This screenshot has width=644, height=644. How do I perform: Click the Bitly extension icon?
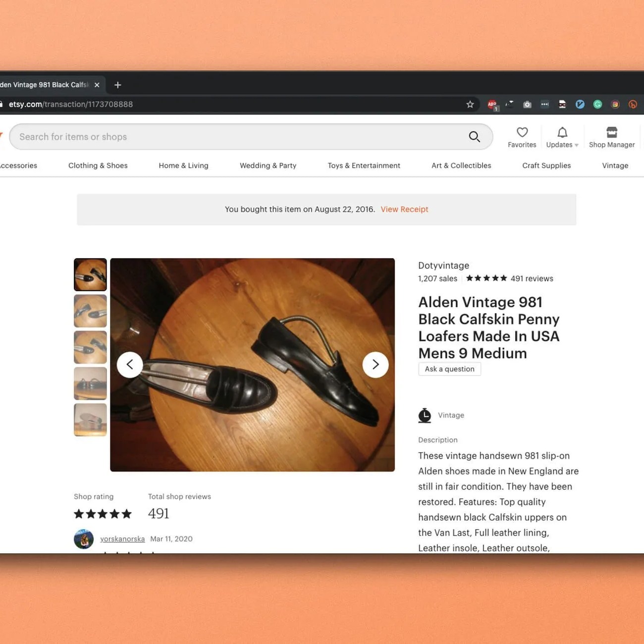(x=633, y=105)
